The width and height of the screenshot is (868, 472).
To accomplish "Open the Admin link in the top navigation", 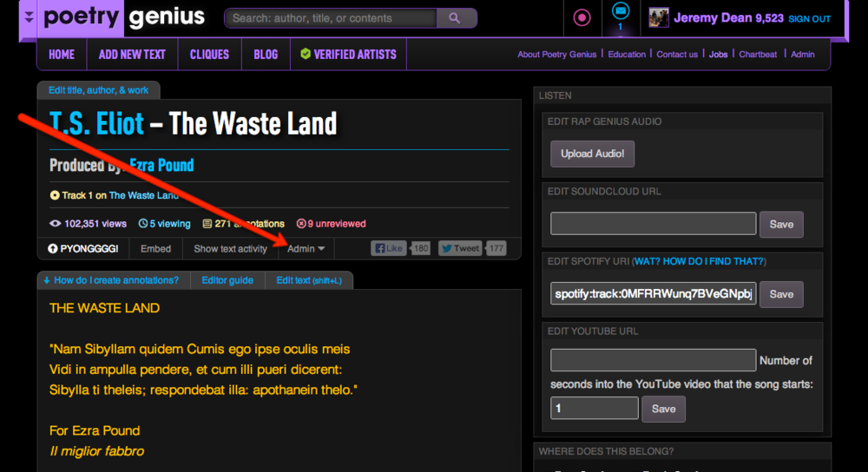I will [x=803, y=54].
